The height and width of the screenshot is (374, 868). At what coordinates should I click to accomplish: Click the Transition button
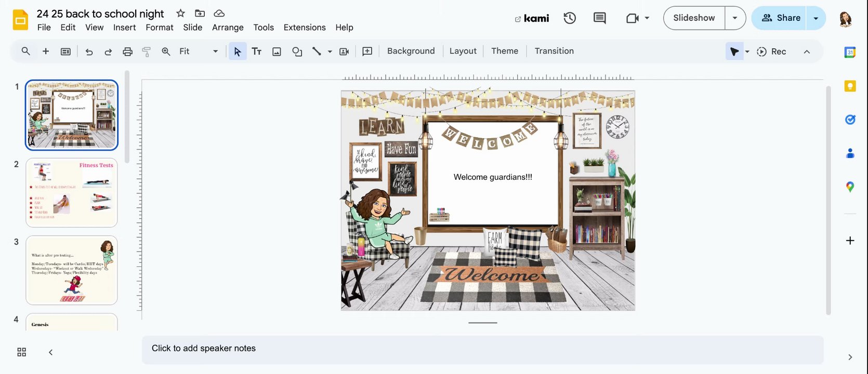click(x=554, y=51)
